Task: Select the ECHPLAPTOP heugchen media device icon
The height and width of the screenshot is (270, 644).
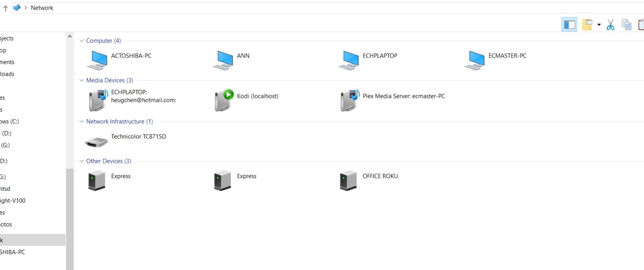Action: (98, 100)
